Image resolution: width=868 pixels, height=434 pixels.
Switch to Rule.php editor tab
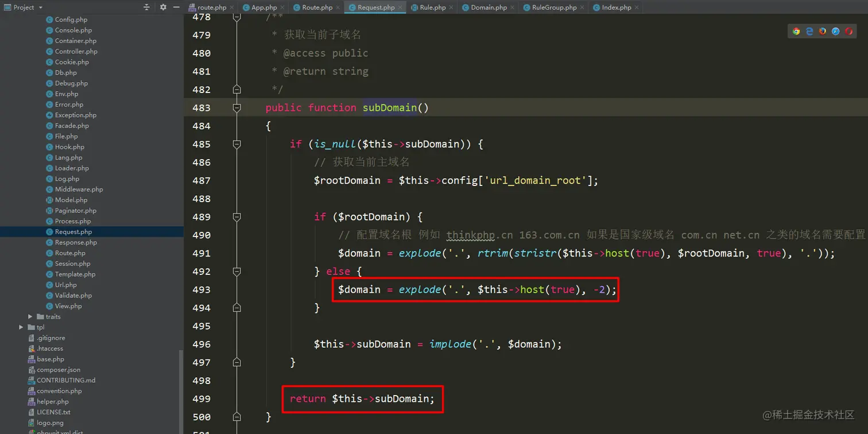pyautogui.click(x=433, y=7)
